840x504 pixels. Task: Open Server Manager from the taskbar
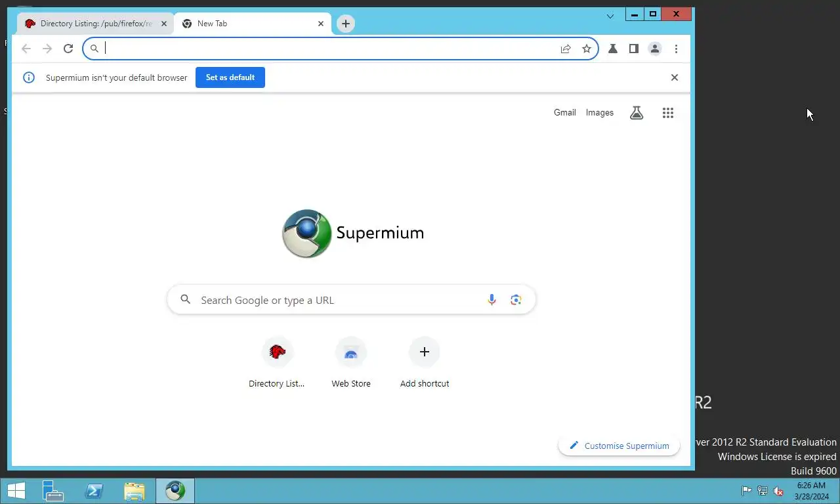(x=52, y=491)
